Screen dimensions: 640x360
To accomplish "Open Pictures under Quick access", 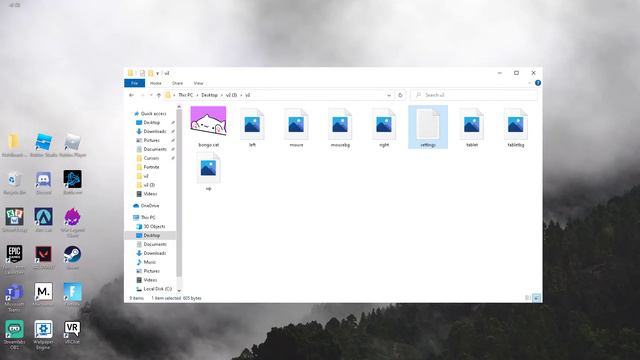I will tap(148, 140).
